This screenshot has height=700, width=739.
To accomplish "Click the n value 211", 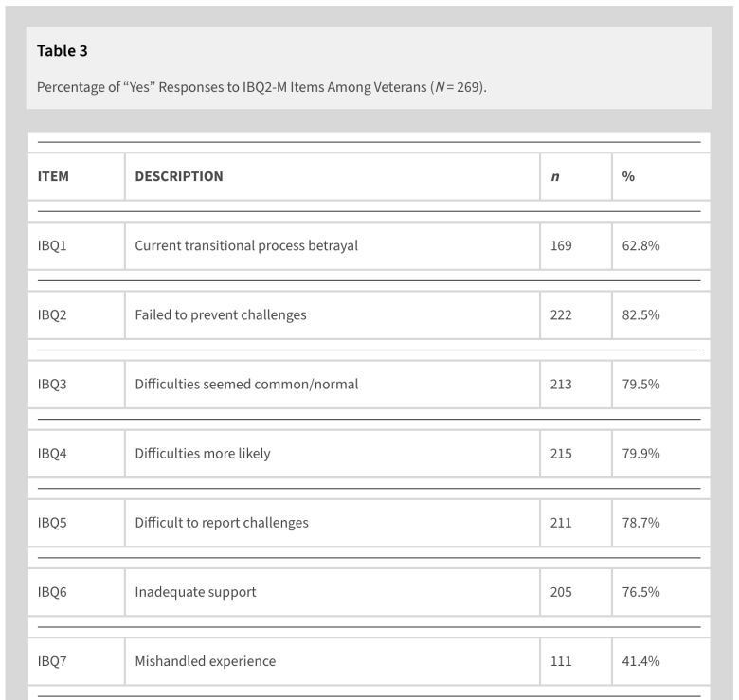I will click(x=561, y=523).
